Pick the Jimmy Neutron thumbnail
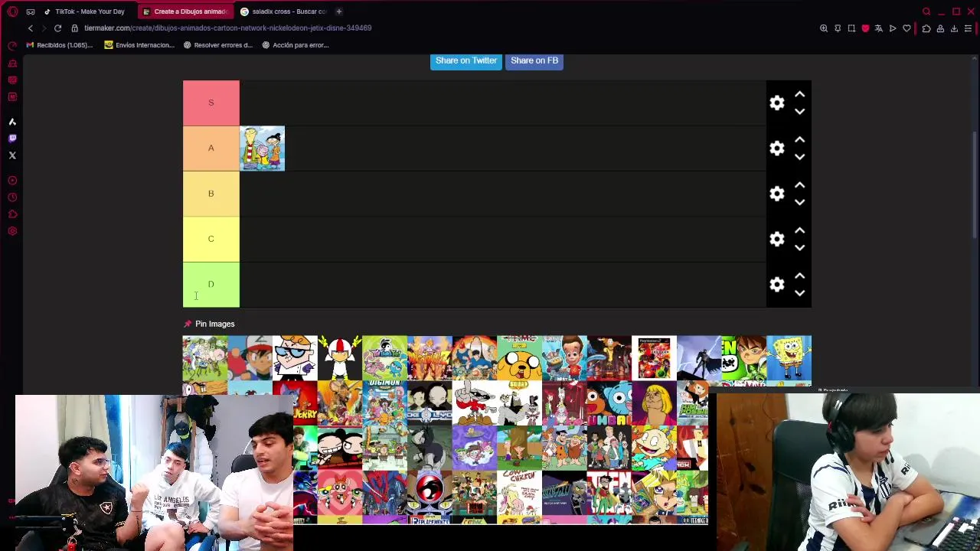980x551 pixels. [564, 358]
